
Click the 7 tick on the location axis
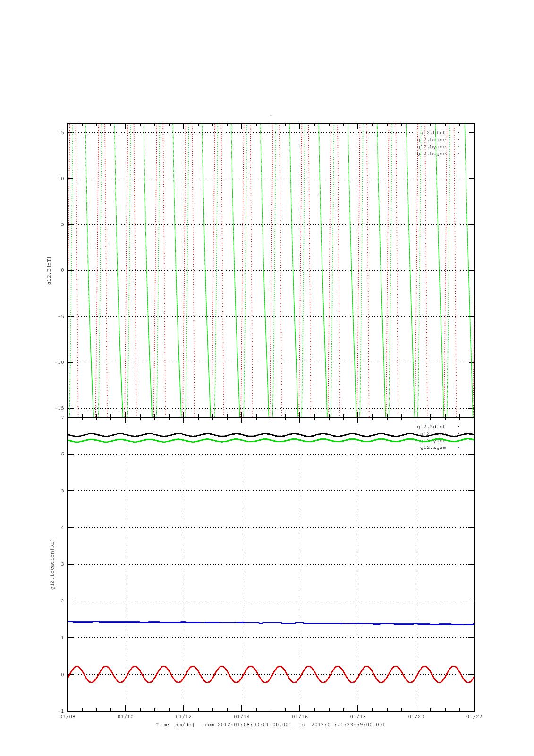pyautogui.click(x=62, y=418)
